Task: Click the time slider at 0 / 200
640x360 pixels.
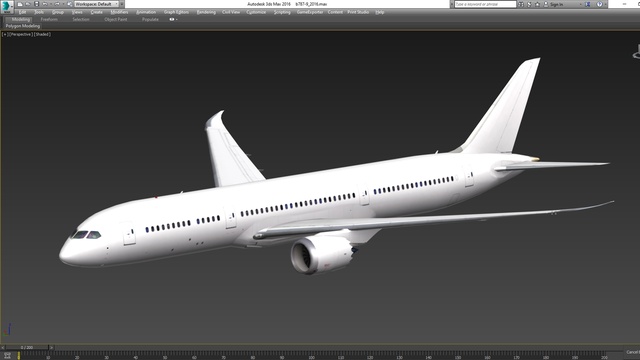Action: pyautogui.click(x=27, y=347)
